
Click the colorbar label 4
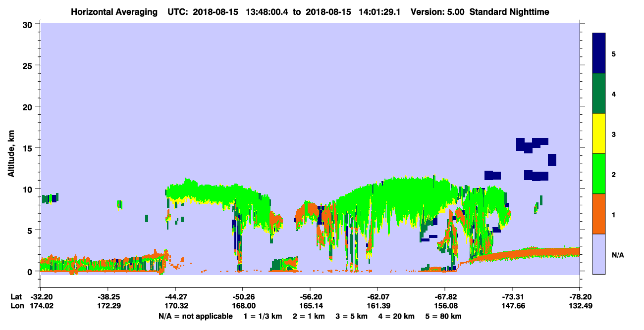click(x=613, y=94)
